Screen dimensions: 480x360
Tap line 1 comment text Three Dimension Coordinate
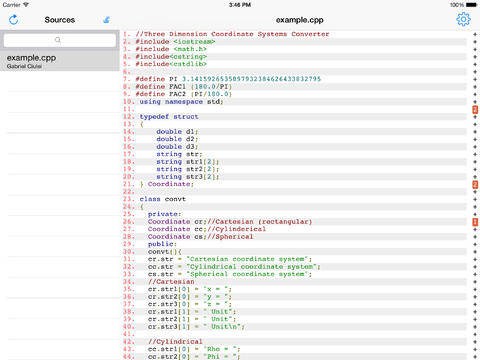pyautogui.click(x=232, y=34)
